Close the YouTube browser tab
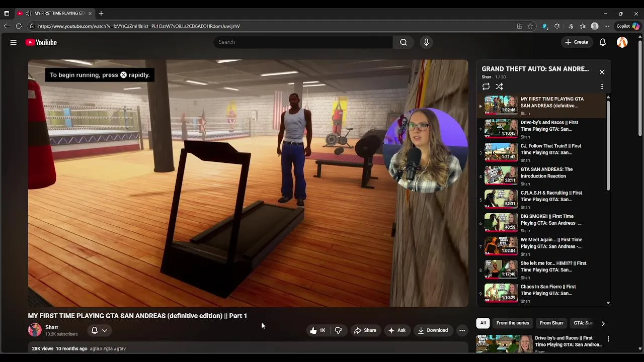The image size is (644, 362). (x=90, y=13)
